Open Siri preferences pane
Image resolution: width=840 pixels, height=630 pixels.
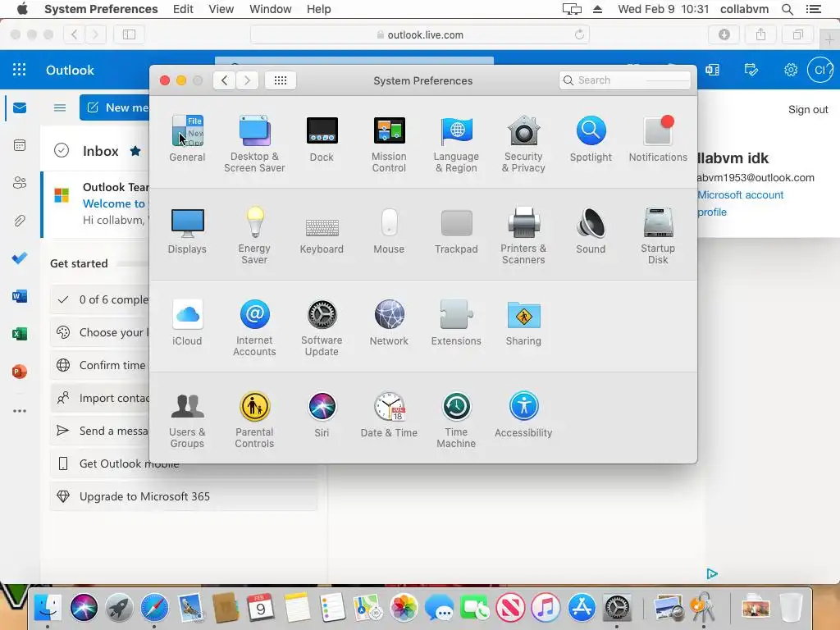tap(322, 414)
